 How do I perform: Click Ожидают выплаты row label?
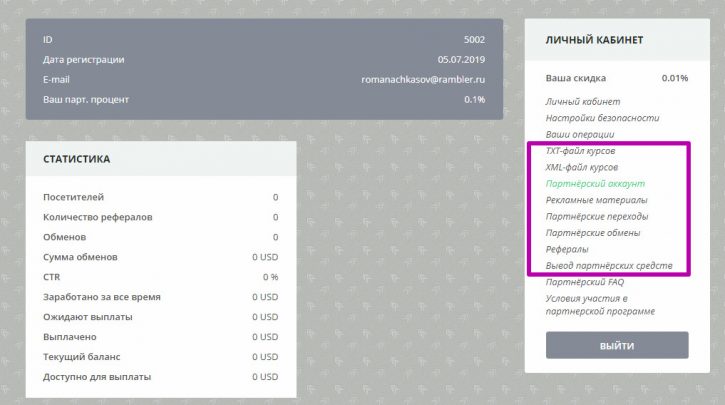click(x=88, y=317)
